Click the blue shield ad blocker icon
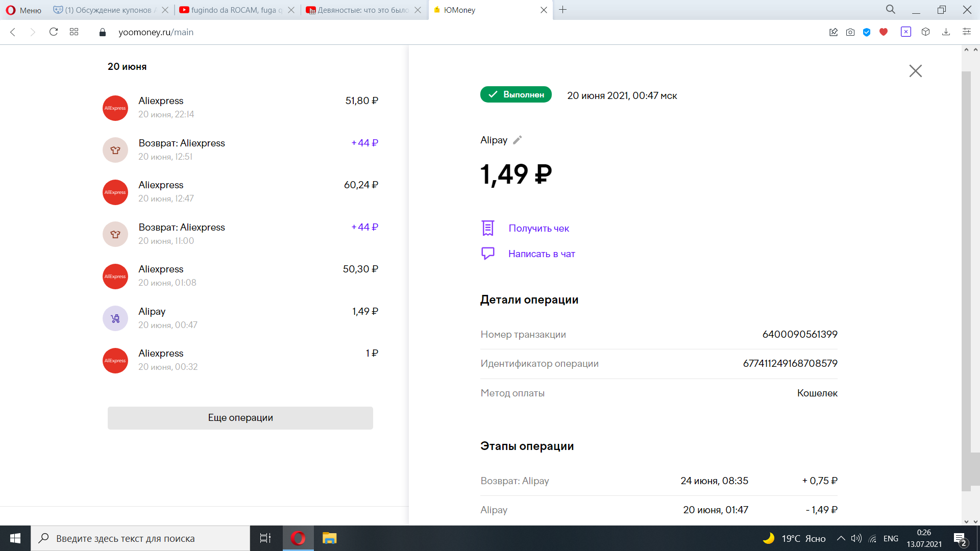The height and width of the screenshot is (551, 980). pos(867,32)
